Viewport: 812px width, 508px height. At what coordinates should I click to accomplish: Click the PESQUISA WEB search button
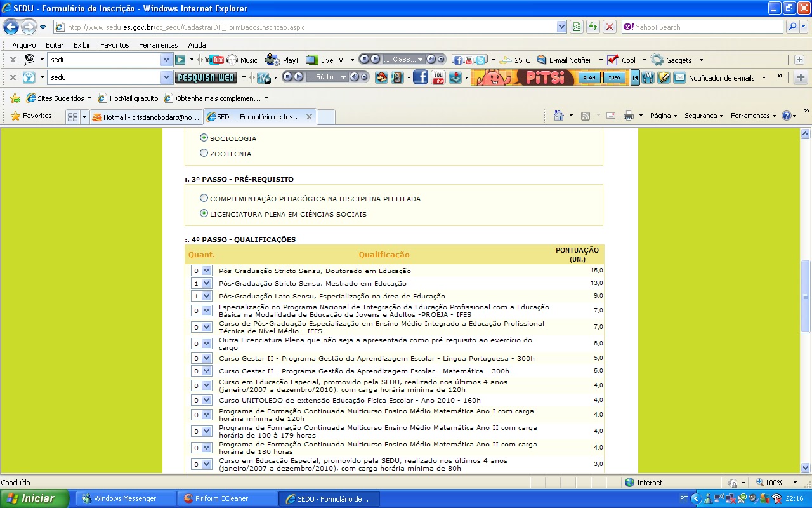click(x=206, y=77)
